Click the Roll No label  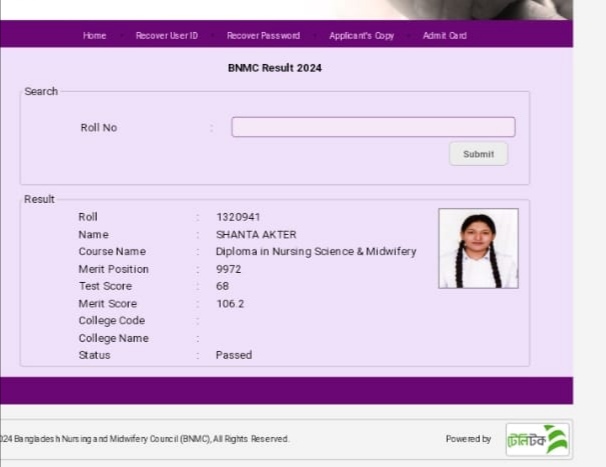click(x=99, y=128)
